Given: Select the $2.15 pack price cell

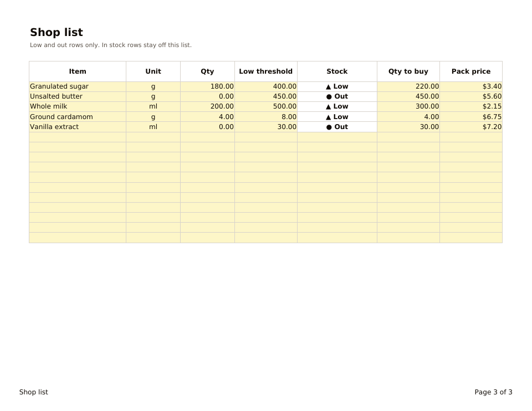Looking at the screenshot, I should tap(471, 106).
